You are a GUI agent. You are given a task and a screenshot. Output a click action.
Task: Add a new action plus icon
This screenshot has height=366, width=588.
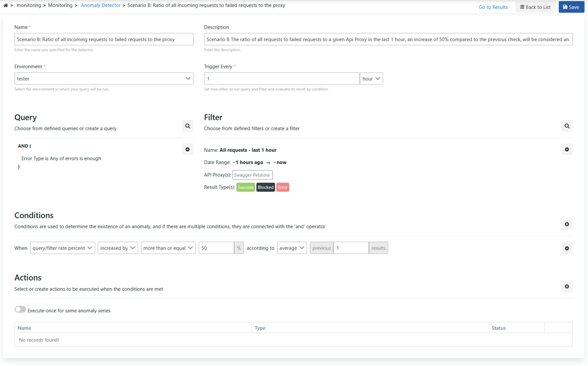click(x=567, y=286)
